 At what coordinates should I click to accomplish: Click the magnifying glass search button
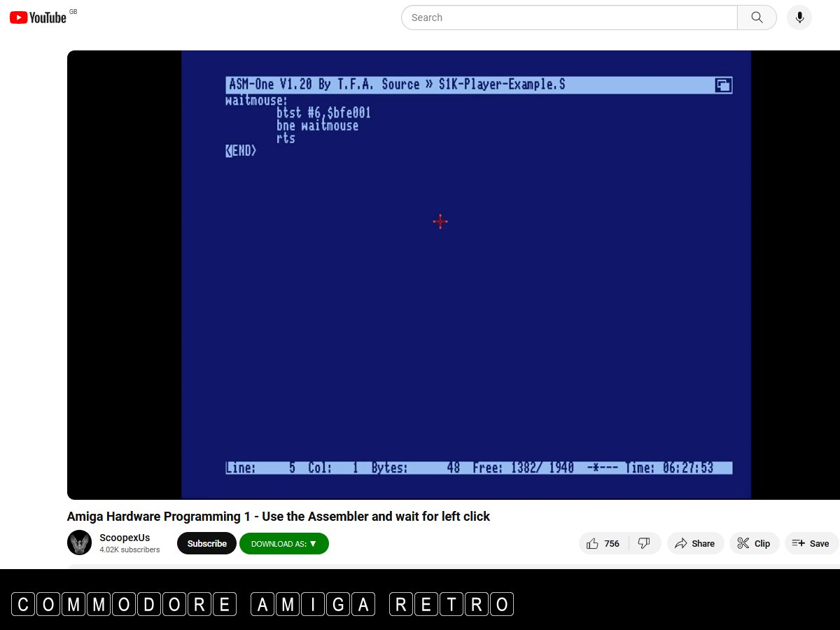tap(757, 17)
